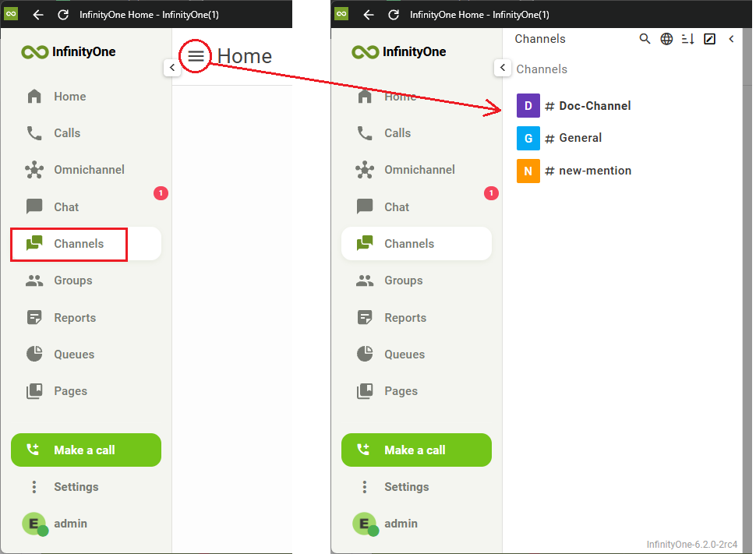Open Calls in the right window sidebar
This screenshot has width=756, height=554.
pyautogui.click(x=416, y=133)
